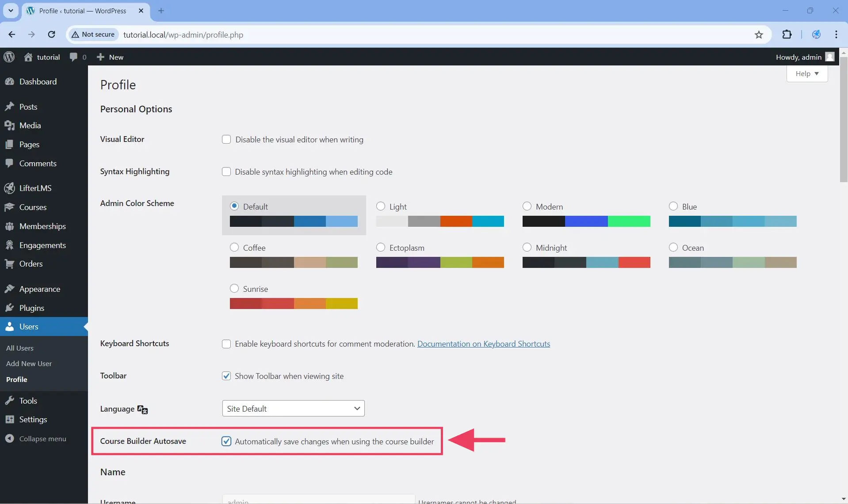Click the Users person icon
Image resolution: width=848 pixels, height=504 pixels.
click(x=9, y=327)
